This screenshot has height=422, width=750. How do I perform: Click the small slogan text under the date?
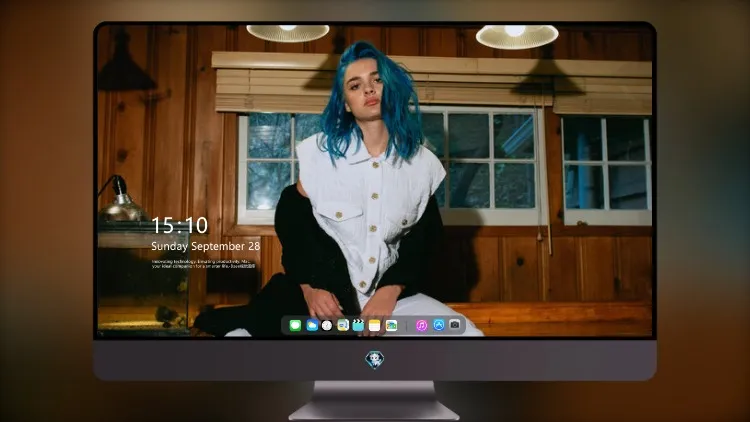point(204,264)
